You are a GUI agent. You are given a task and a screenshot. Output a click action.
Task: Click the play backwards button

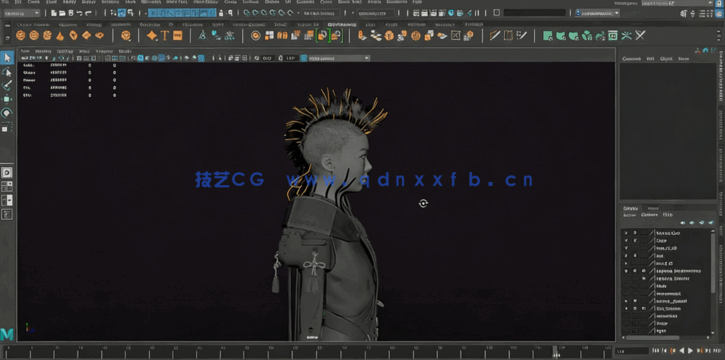click(x=682, y=351)
